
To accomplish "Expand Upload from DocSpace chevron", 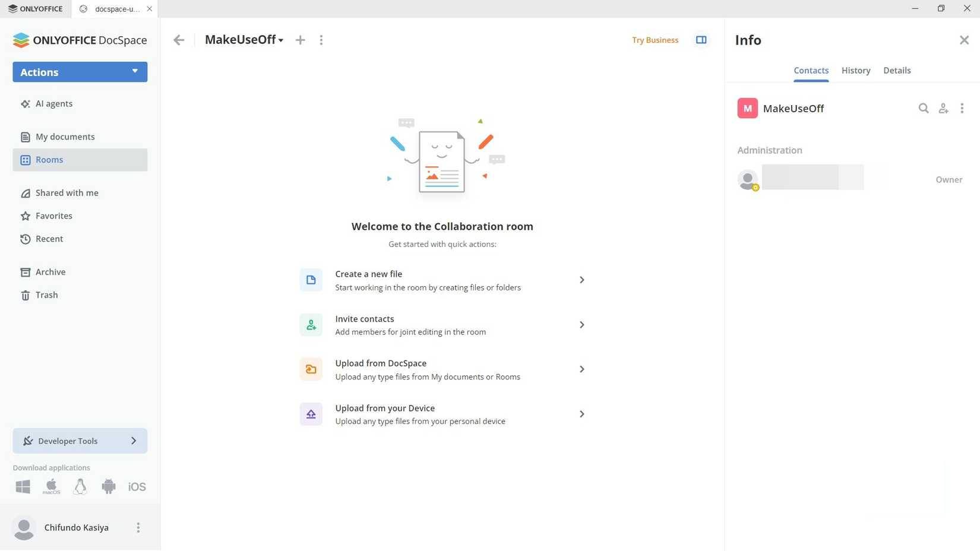I will [x=582, y=370].
